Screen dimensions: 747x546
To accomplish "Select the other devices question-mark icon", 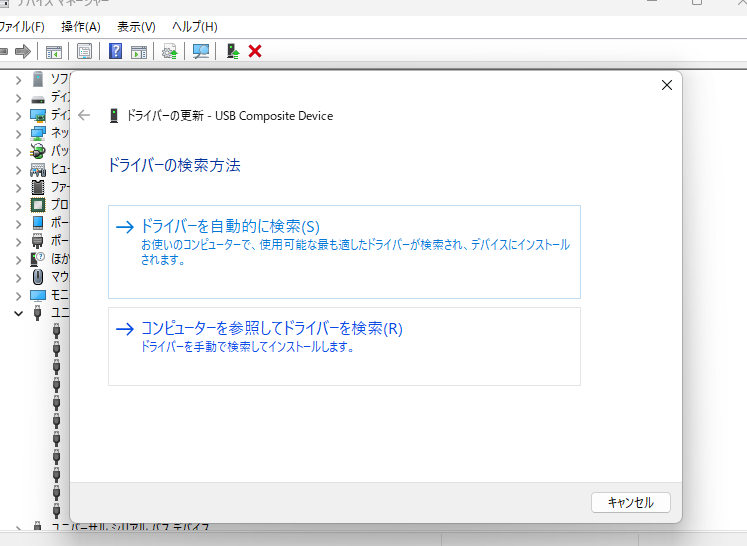I will pos(38,259).
